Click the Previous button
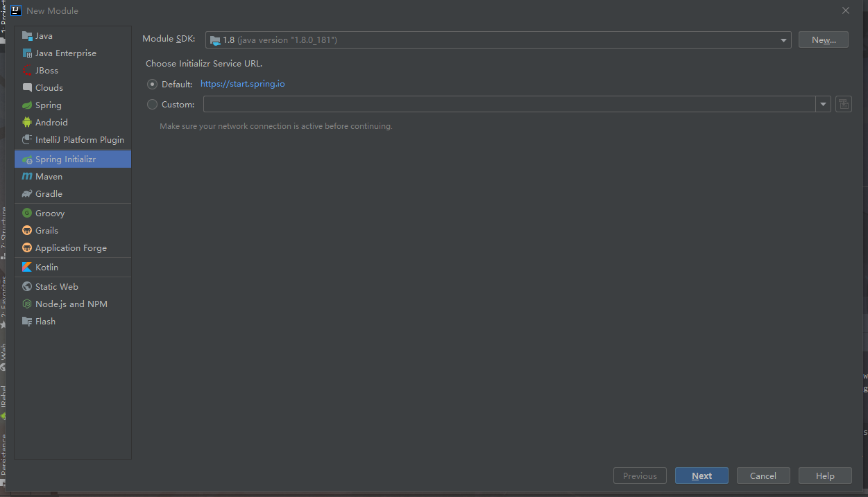Viewport: 868px width, 497px height. [x=640, y=476]
